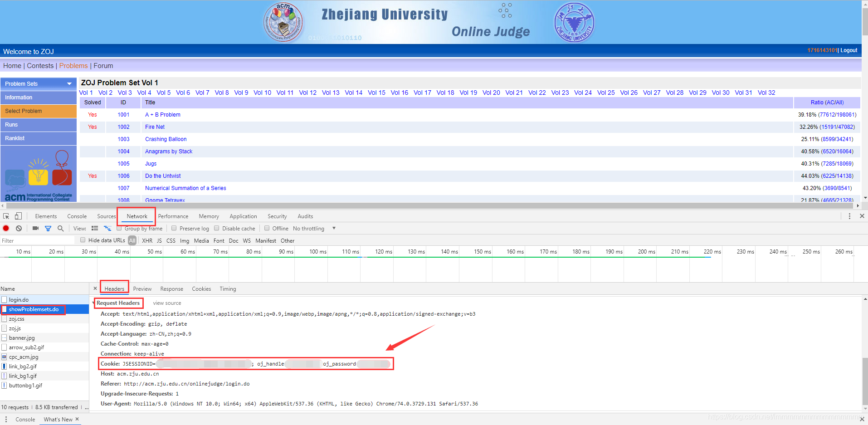Toggle the device toolbar icon
The width and height of the screenshot is (868, 425).
tap(18, 216)
